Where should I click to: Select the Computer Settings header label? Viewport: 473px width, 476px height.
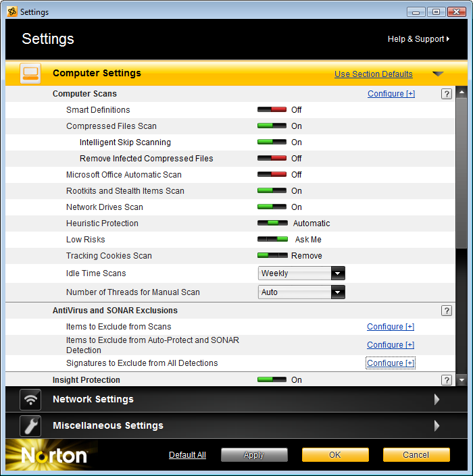(x=97, y=73)
